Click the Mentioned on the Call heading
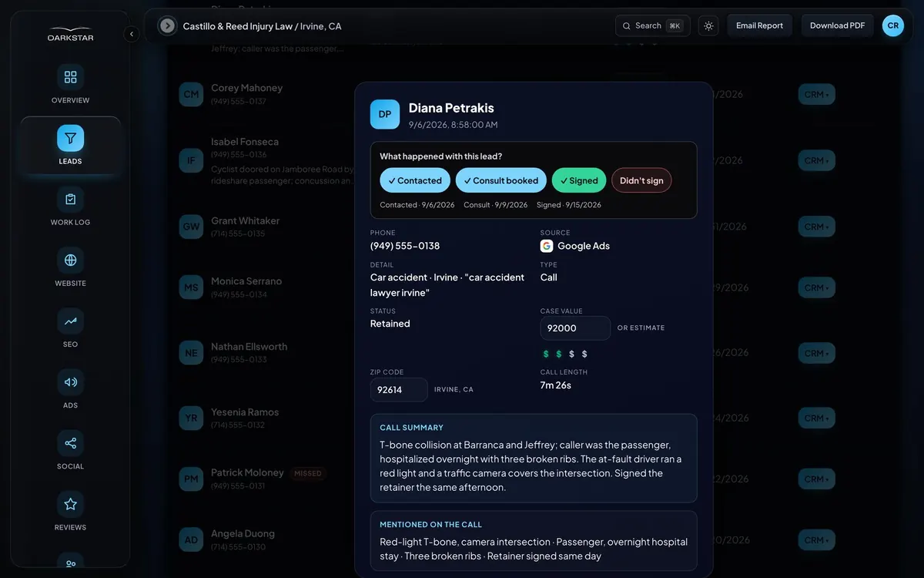 click(430, 525)
